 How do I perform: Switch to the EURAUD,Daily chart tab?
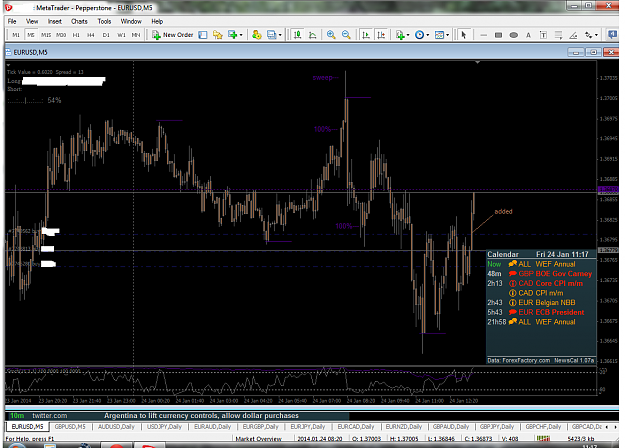click(212, 427)
